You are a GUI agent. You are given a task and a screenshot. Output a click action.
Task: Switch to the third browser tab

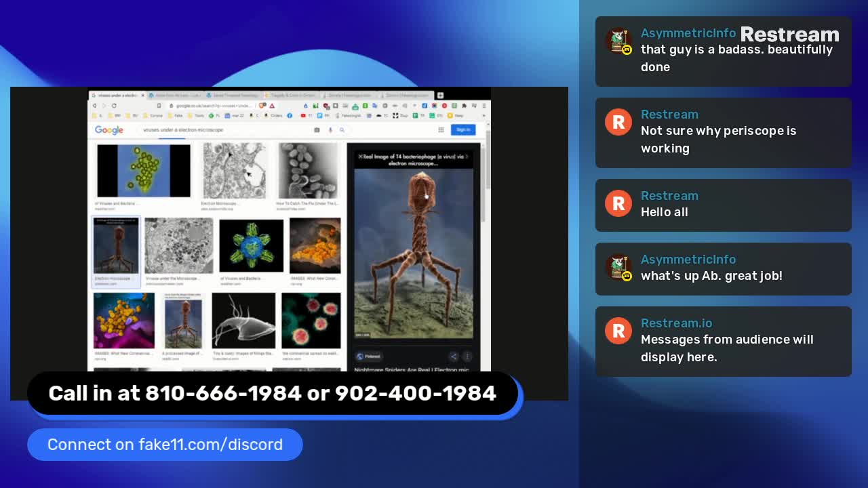(x=233, y=96)
